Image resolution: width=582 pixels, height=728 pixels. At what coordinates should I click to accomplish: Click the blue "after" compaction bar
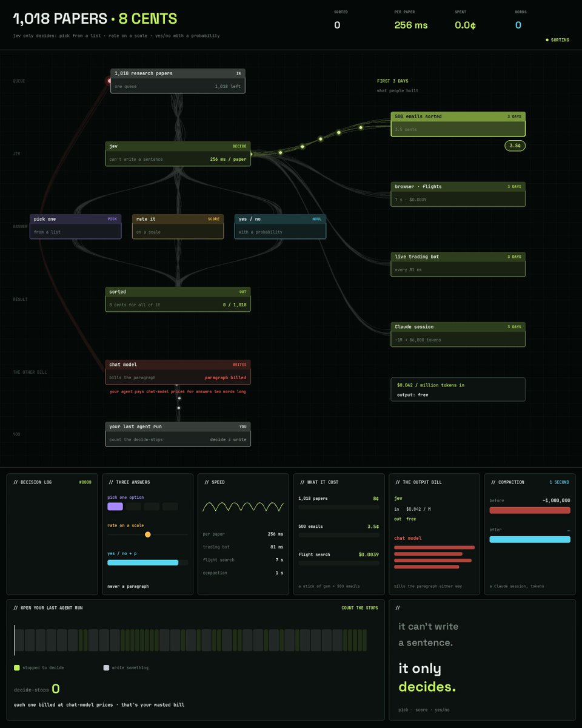coord(530,539)
